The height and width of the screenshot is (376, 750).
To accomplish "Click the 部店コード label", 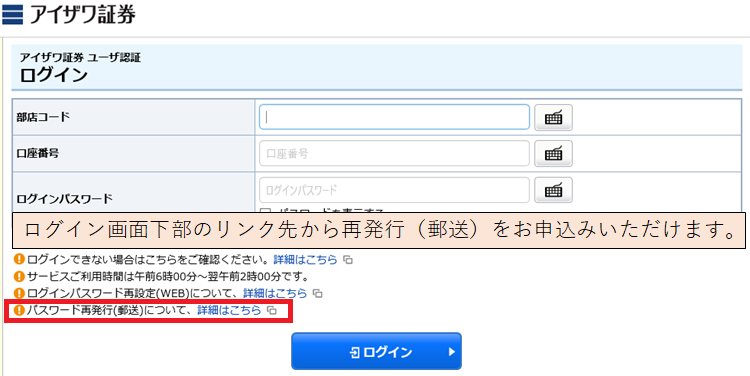I will coord(43,117).
